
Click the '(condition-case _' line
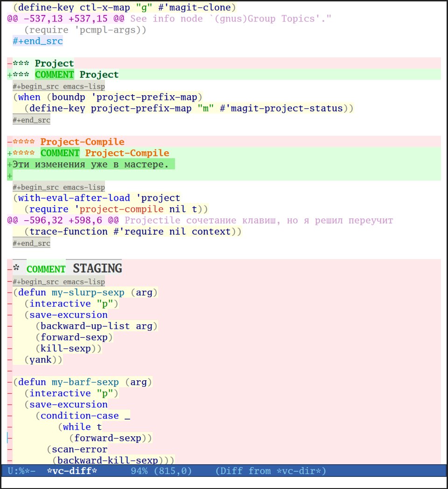83,416
